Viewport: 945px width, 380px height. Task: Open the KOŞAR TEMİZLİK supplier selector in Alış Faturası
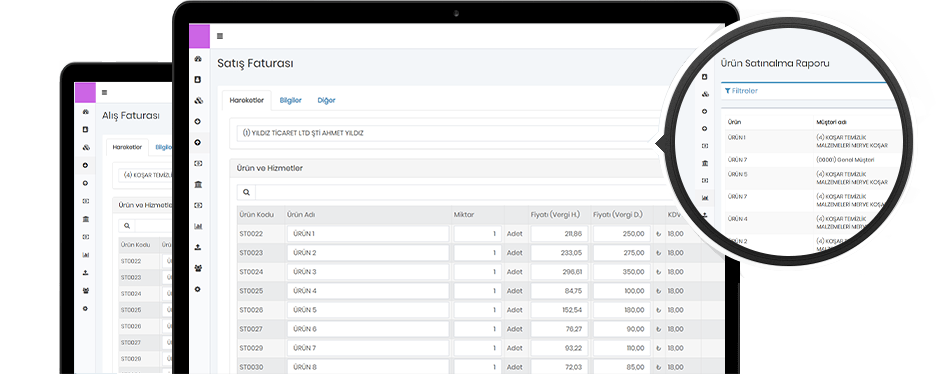click(146, 175)
